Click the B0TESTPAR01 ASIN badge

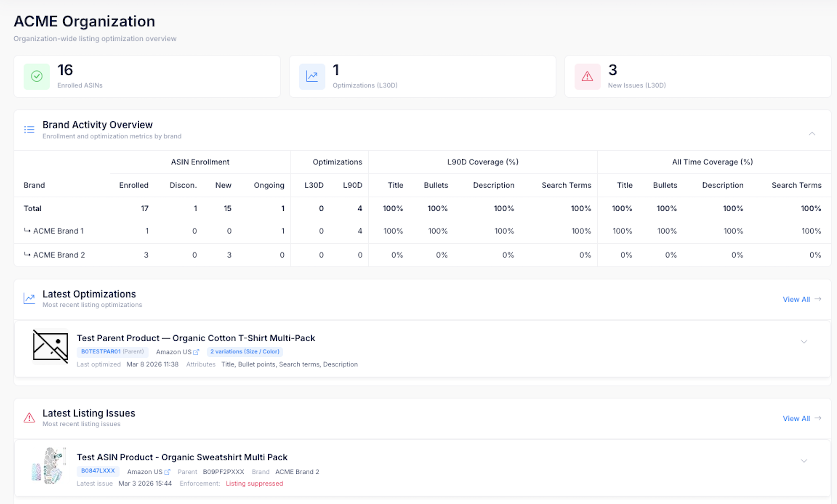pyautogui.click(x=101, y=352)
